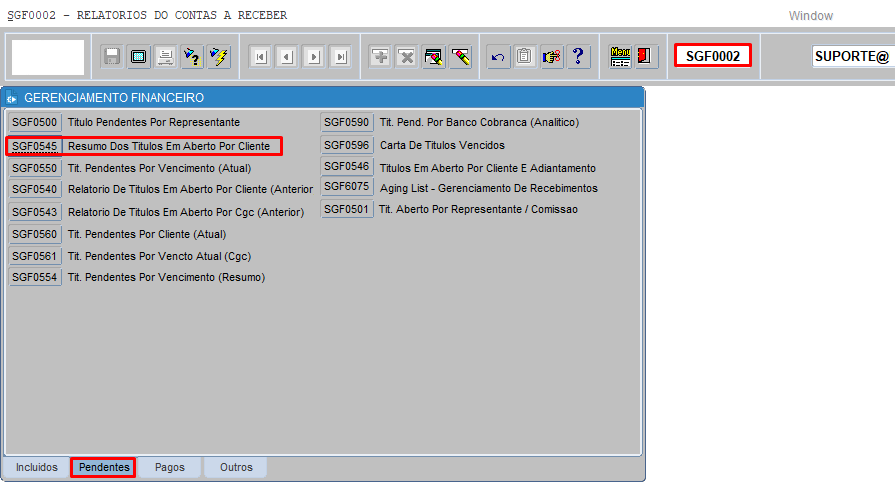Click the SGF0546 button

click(x=346, y=166)
